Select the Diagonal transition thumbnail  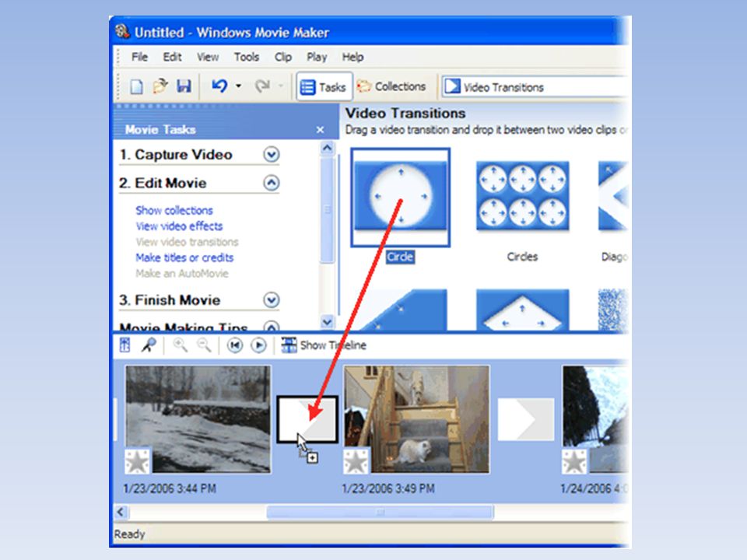click(x=613, y=196)
